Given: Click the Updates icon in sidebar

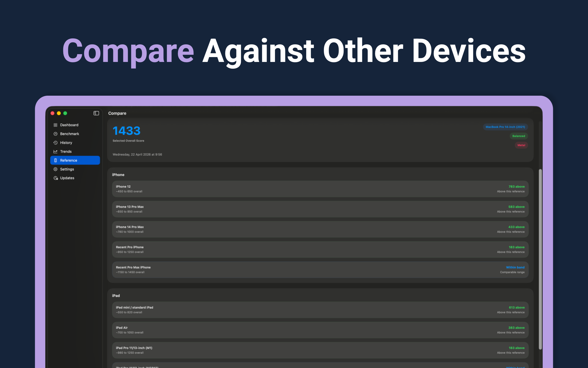Looking at the screenshot, I should click(56, 178).
